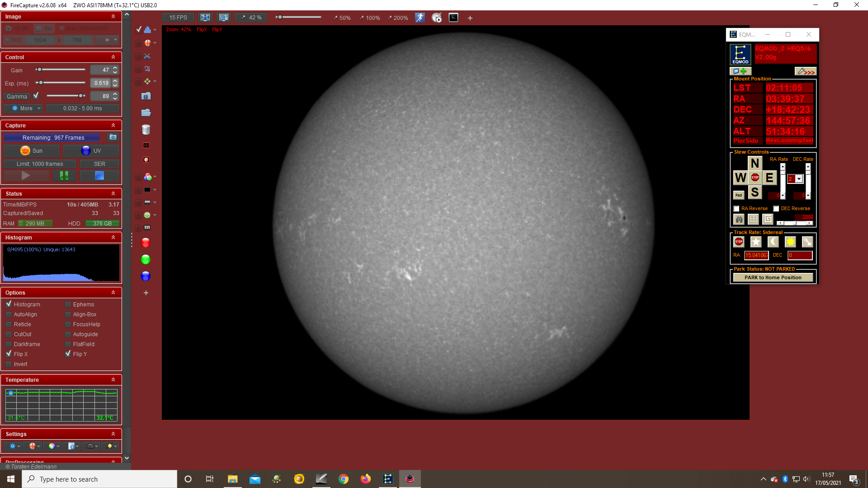
Task: Click the crossed scissors cutout icon
Action: pyautogui.click(x=147, y=56)
